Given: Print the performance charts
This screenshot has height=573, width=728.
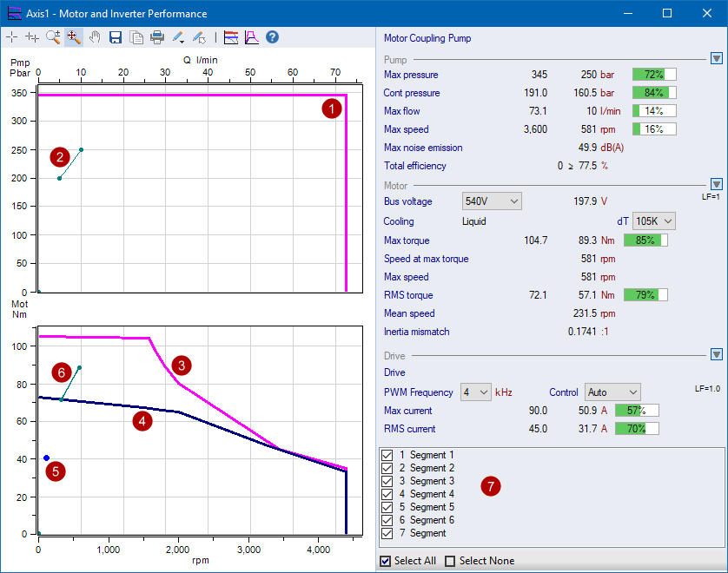Looking at the screenshot, I should click(157, 37).
